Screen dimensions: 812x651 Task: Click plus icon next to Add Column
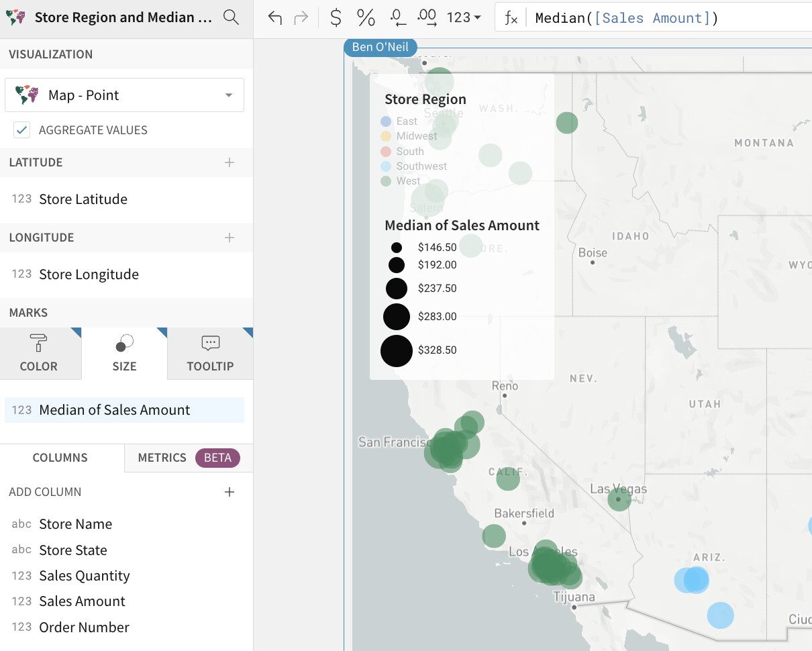click(230, 492)
